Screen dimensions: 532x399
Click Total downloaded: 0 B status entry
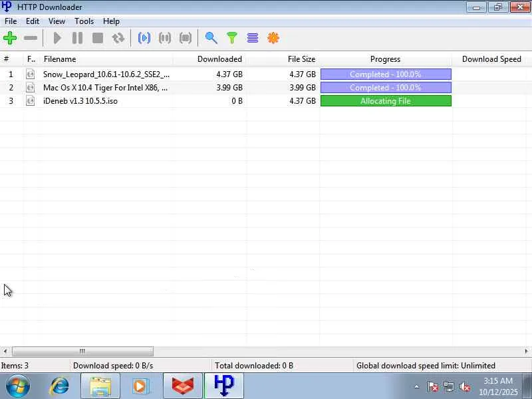pyautogui.click(x=254, y=366)
